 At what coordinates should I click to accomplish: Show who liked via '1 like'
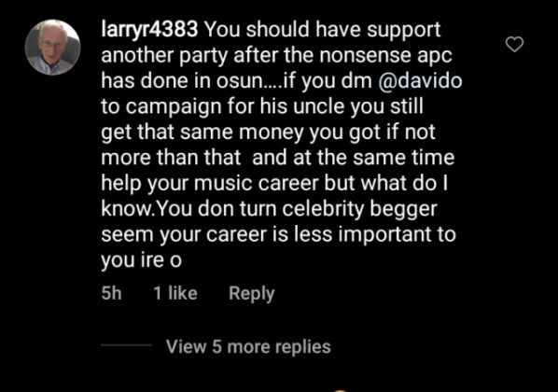(x=175, y=293)
